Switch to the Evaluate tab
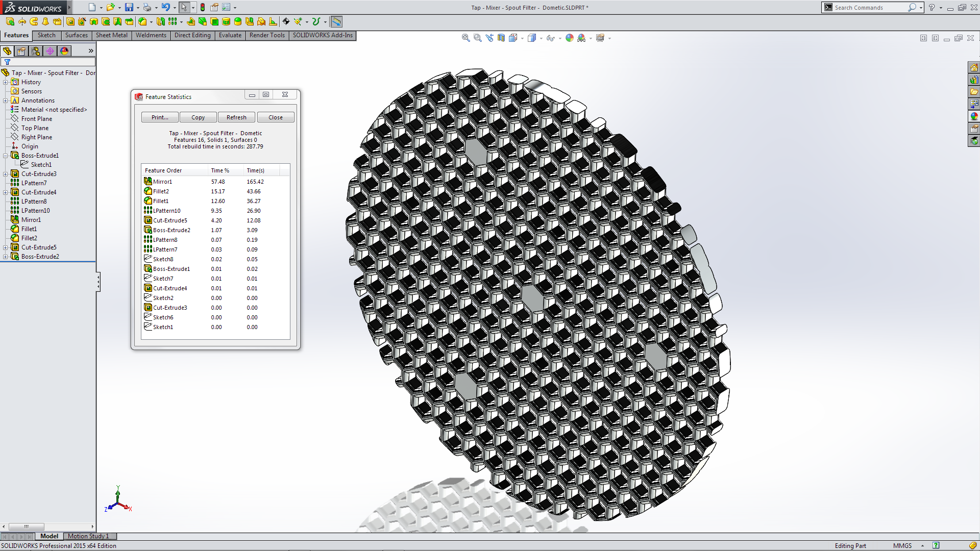Viewport: 980px width, 551px height. 230,35
